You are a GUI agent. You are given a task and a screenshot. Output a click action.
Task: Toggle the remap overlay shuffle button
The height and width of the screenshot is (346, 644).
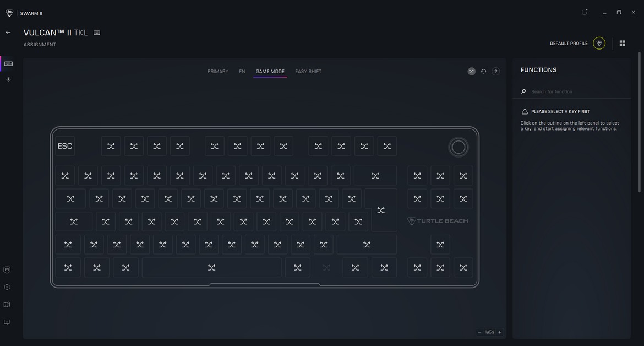[x=471, y=72]
